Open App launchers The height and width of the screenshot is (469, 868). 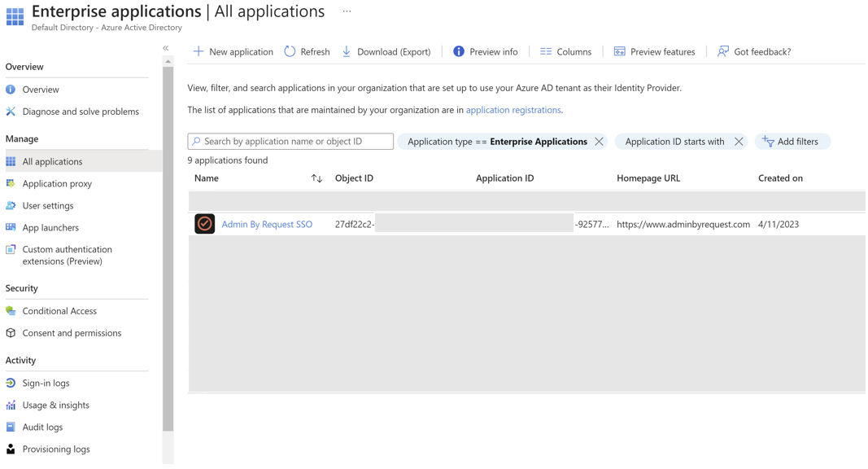pos(50,227)
